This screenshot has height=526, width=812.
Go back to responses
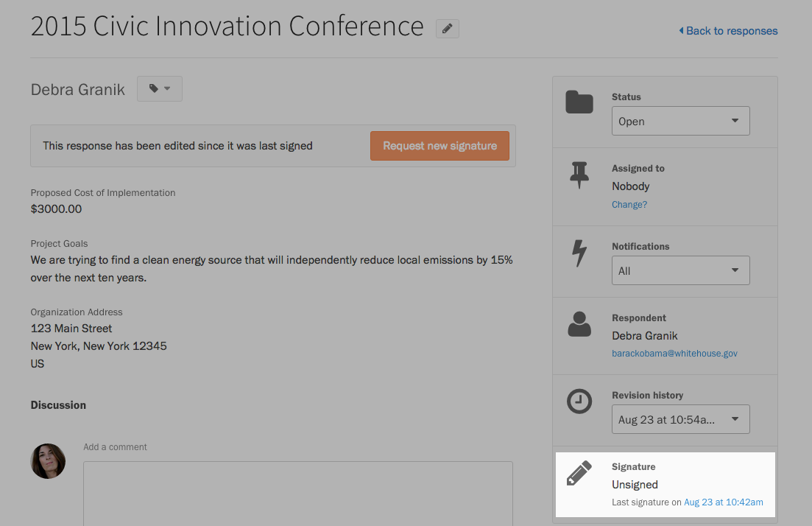coord(728,31)
